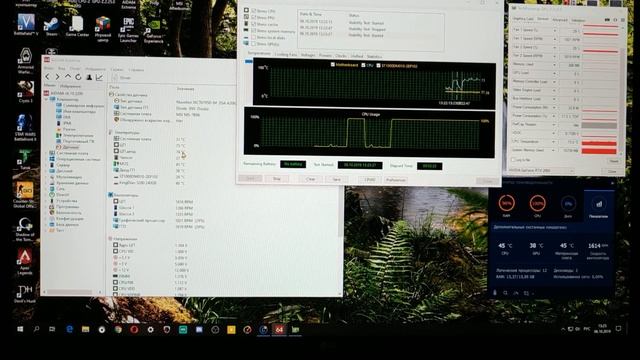Click AIDA64 graph chart toolbar icon
The height and width of the screenshot is (360, 640).
100,77
